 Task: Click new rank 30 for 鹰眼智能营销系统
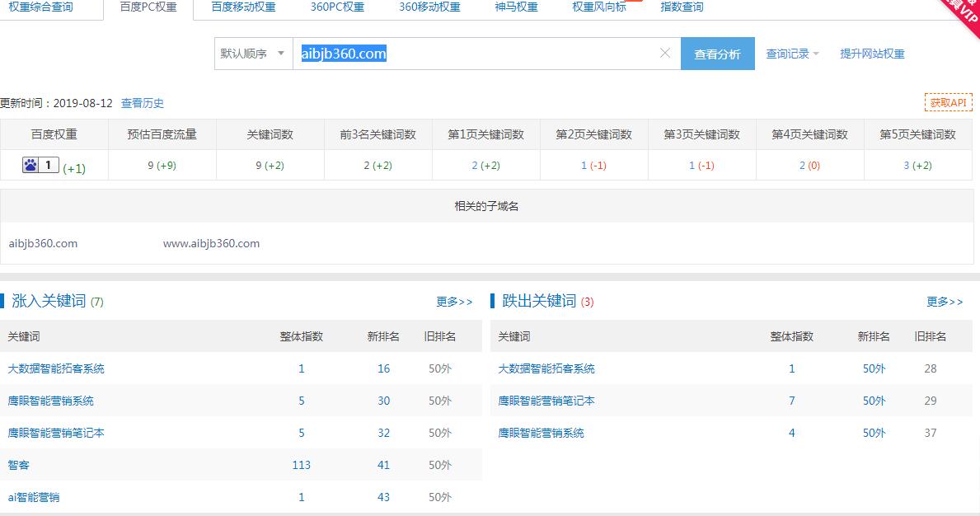384,401
